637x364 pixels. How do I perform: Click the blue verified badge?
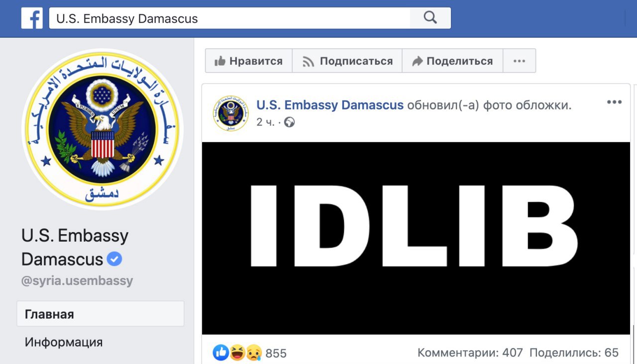114,259
